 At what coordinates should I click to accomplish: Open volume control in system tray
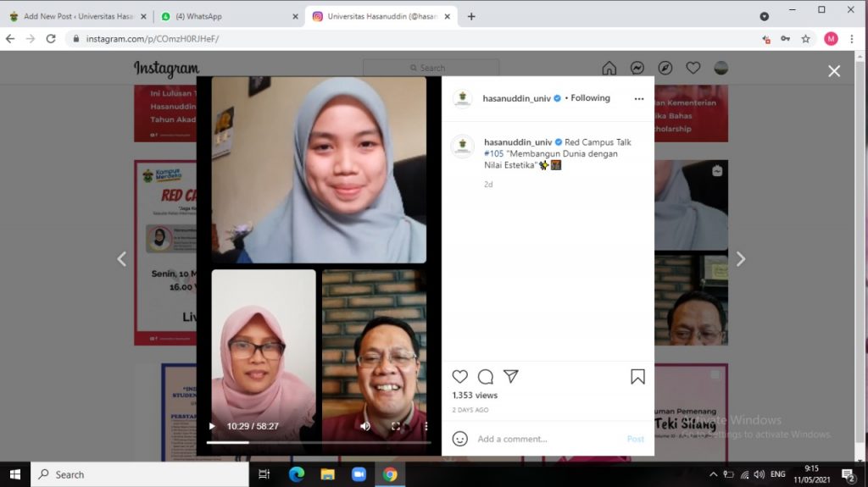[x=759, y=474]
